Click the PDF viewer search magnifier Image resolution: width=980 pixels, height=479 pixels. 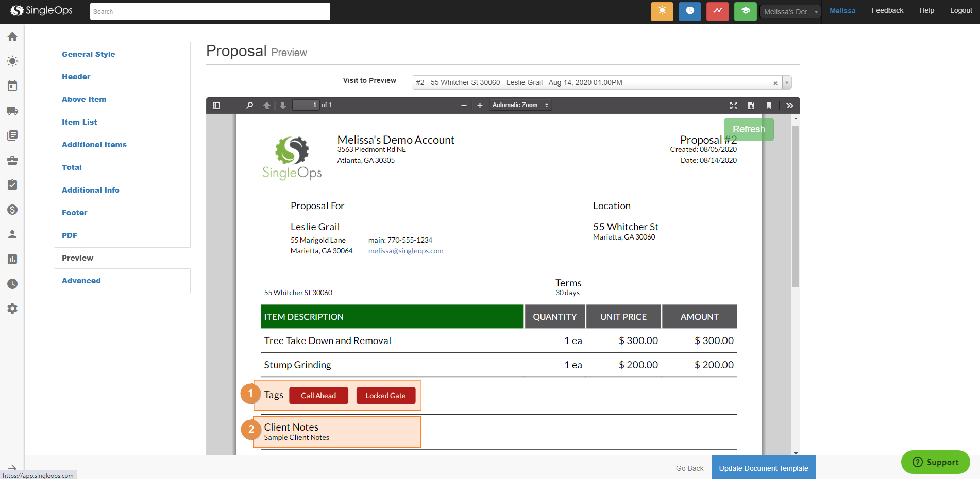(250, 106)
